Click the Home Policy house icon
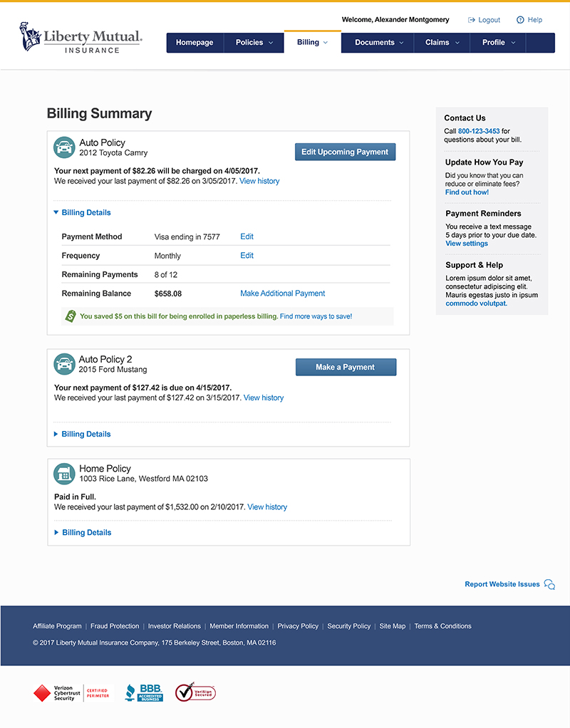 coord(64,474)
